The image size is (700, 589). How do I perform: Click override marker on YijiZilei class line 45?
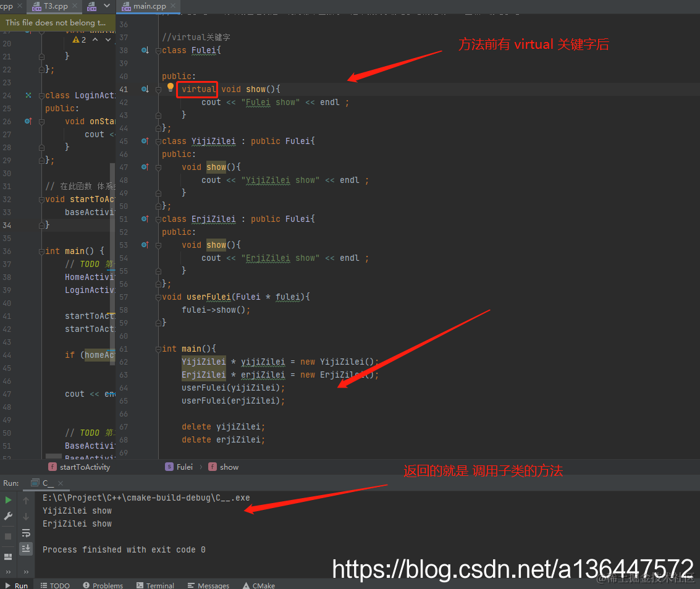pos(145,141)
